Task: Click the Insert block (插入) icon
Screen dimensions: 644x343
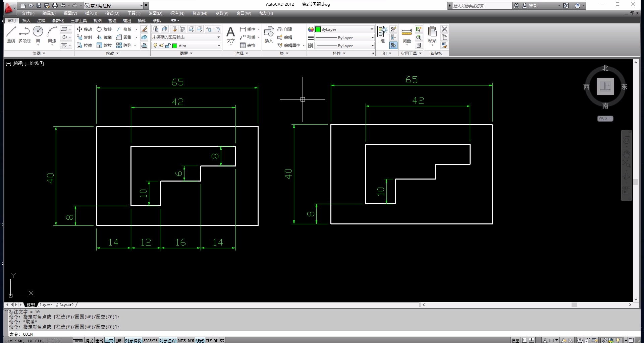Action: pyautogui.click(x=269, y=35)
